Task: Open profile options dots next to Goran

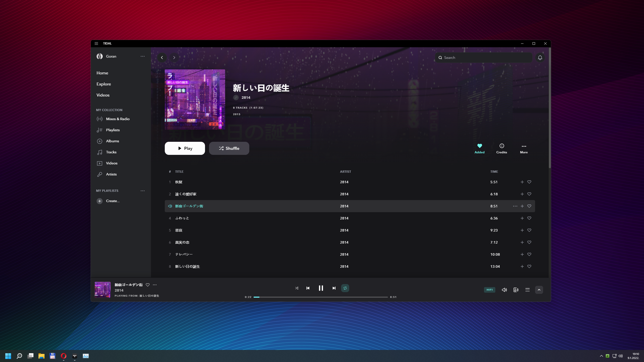Action: pos(143,56)
